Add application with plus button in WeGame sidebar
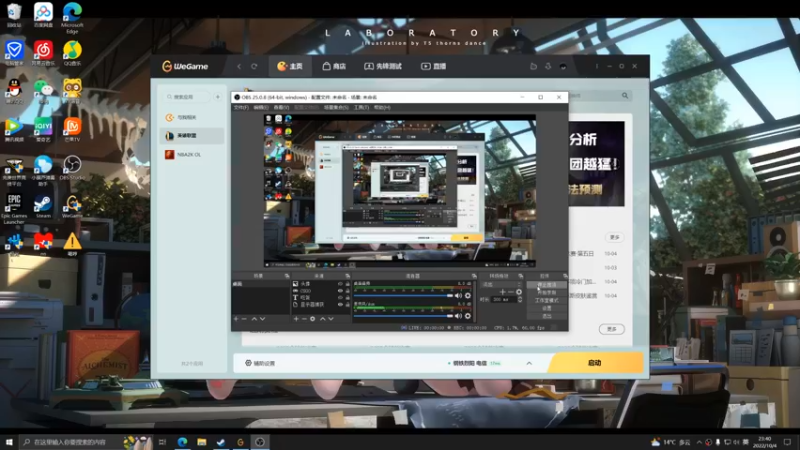The image size is (800, 450). click(217, 96)
